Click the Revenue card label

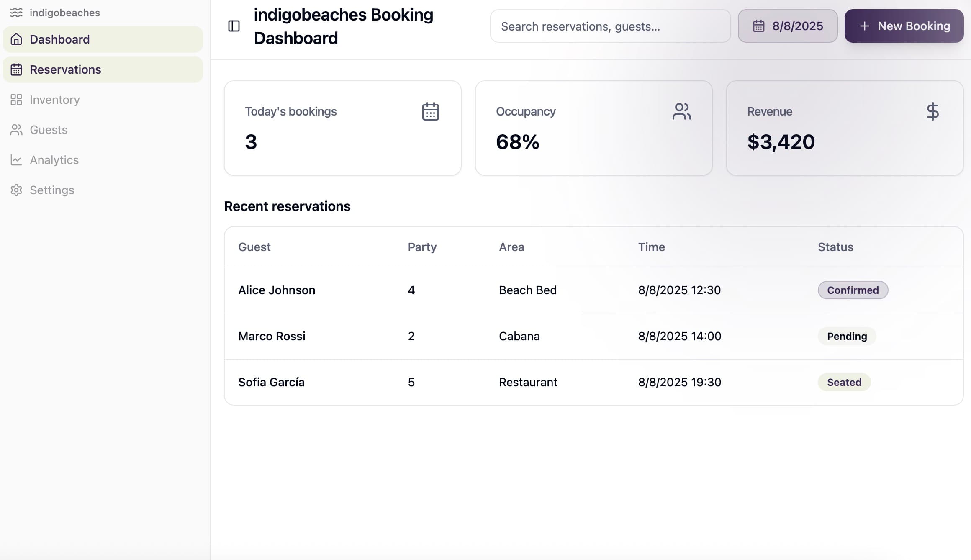point(770,111)
